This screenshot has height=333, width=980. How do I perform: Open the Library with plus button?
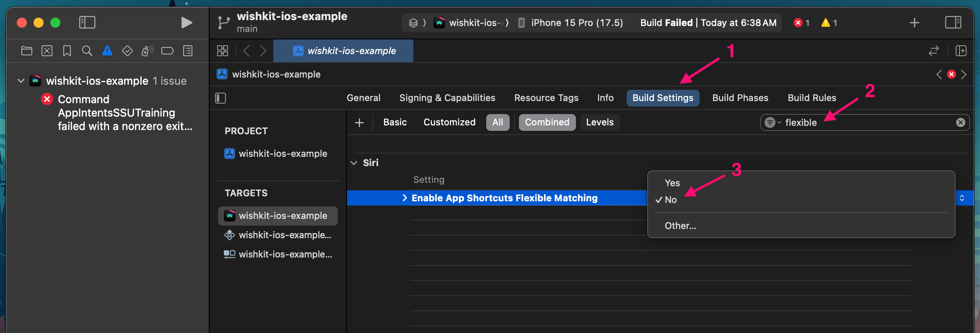[x=915, y=23]
